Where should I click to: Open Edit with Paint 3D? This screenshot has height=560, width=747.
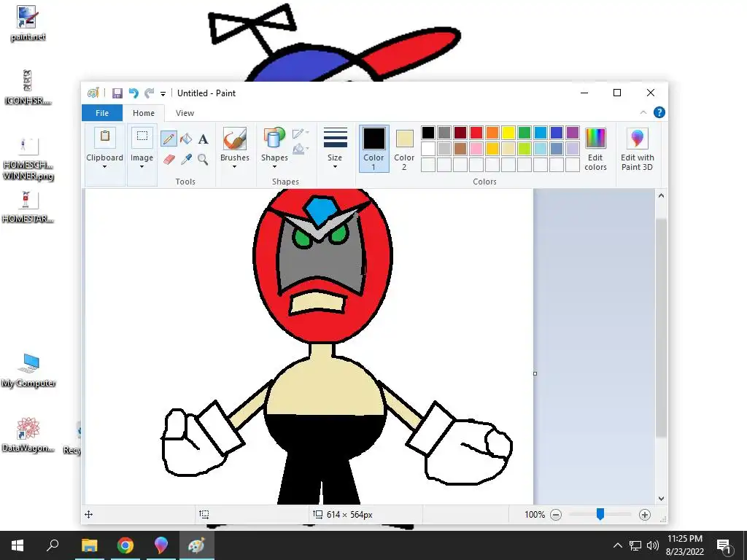click(x=638, y=149)
